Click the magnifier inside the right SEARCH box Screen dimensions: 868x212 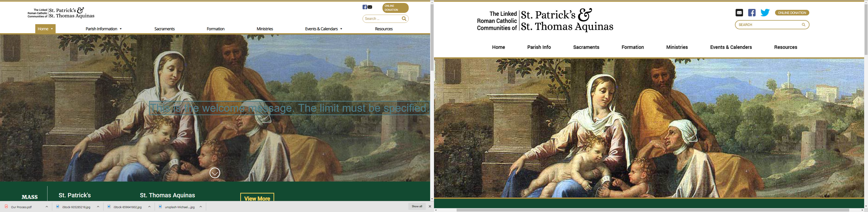[803, 25]
